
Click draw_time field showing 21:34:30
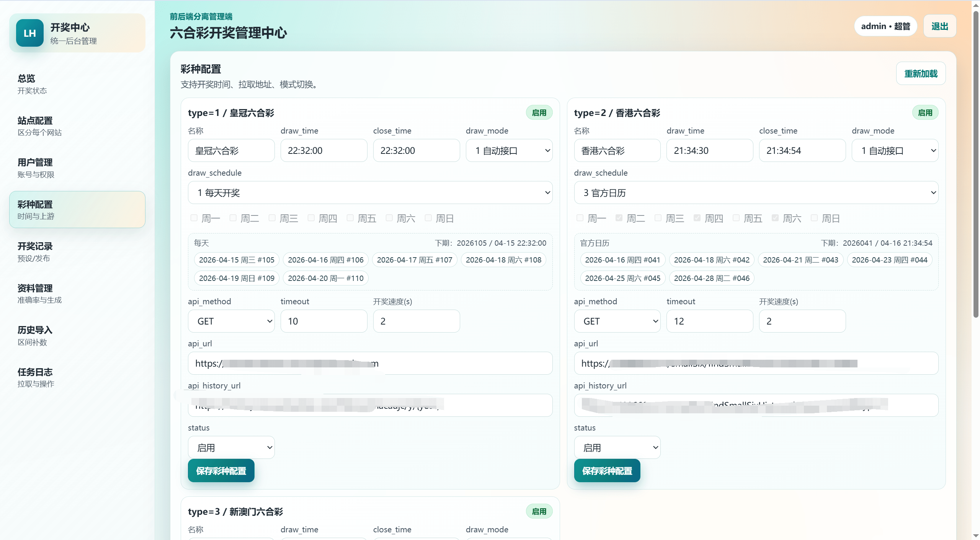709,150
